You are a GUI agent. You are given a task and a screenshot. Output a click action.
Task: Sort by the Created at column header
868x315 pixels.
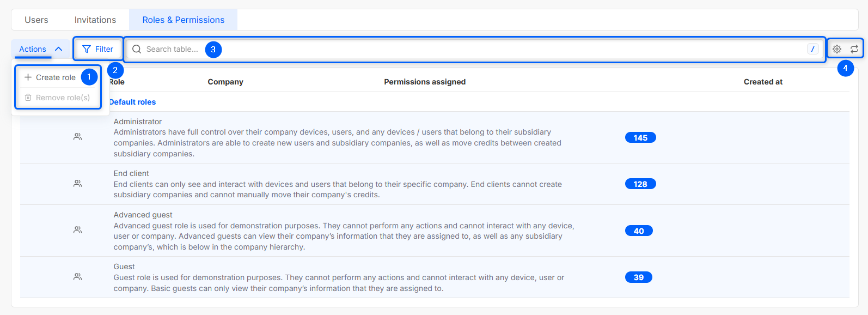763,82
